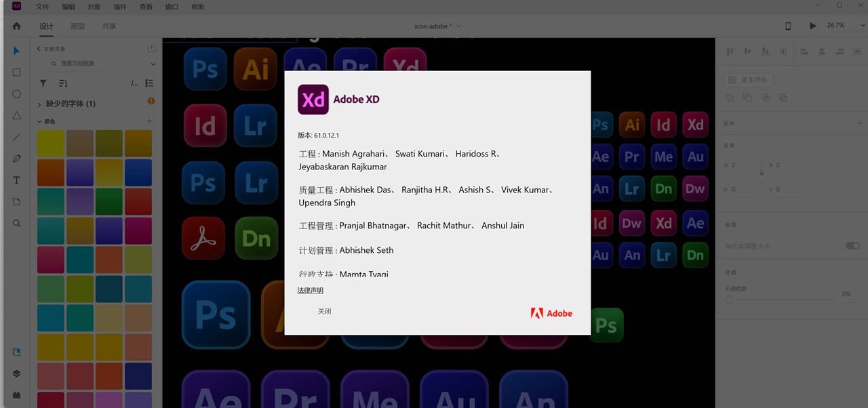Select the Select arrow tool
The image size is (868, 408).
tap(17, 51)
